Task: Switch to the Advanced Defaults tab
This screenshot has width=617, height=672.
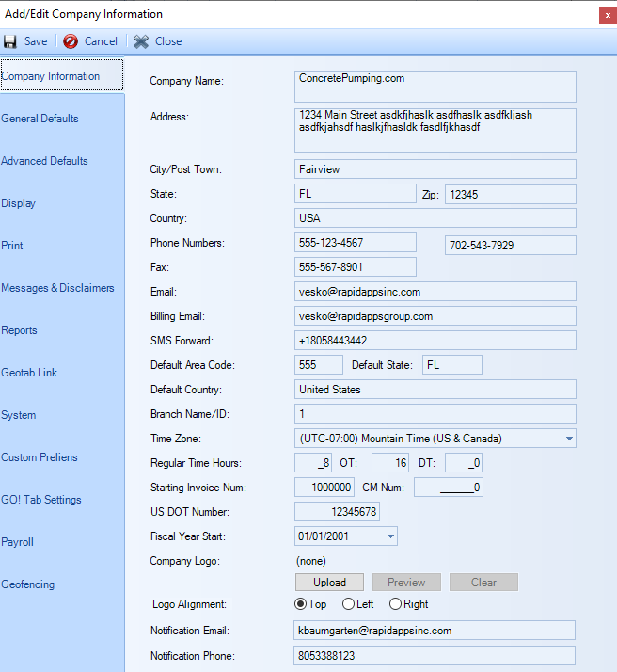Action: pyautogui.click(x=45, y=161)
